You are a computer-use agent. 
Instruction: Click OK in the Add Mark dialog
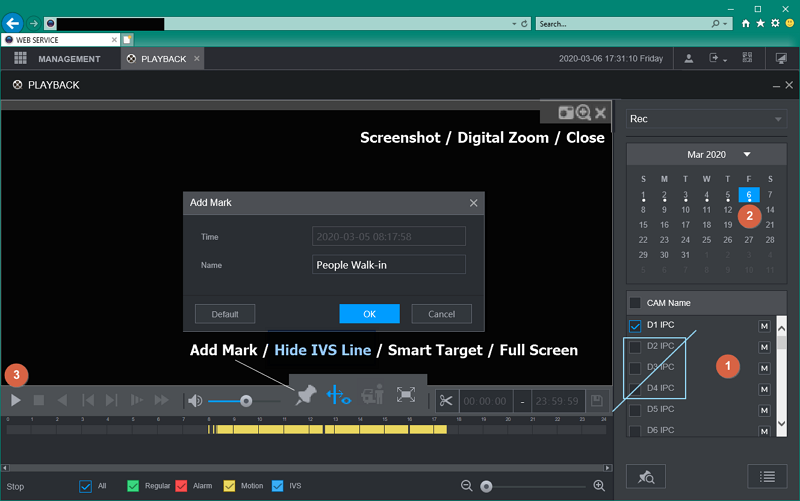[x=369, y=314]
